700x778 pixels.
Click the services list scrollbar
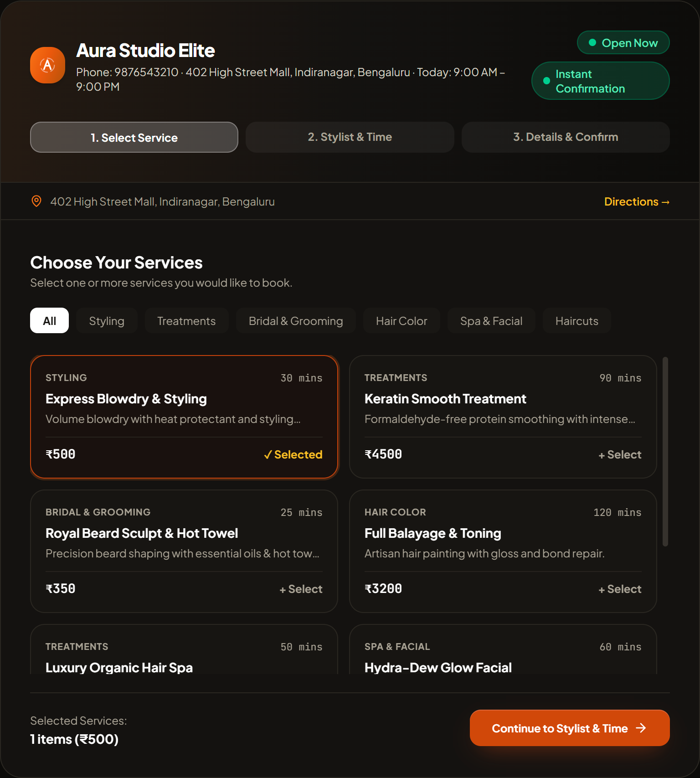pos(665,451)
